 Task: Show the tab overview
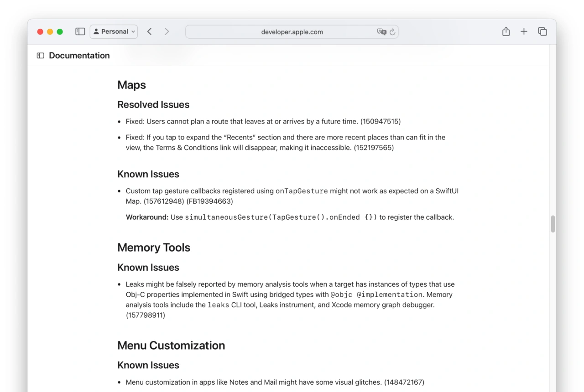(x=542, y=31)
